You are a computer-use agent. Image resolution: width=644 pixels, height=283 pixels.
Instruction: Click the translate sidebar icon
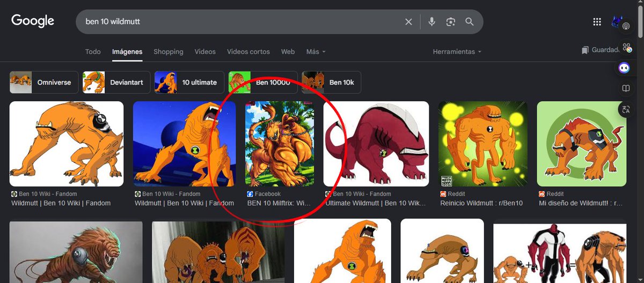pos(625,109)
